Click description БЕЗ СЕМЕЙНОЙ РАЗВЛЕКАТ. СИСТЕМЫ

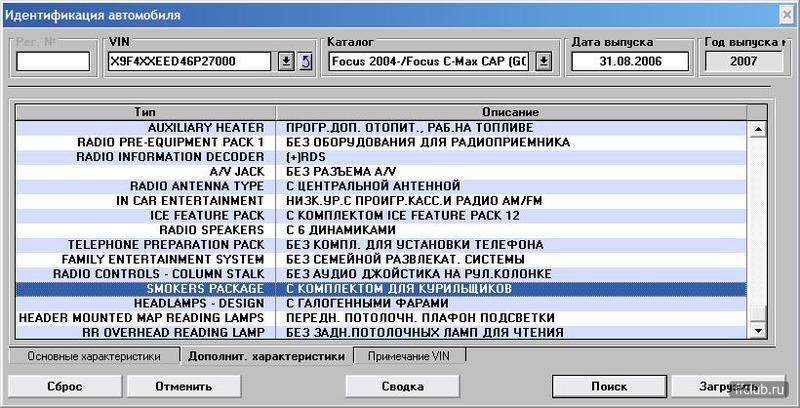[x=405, y=260]
